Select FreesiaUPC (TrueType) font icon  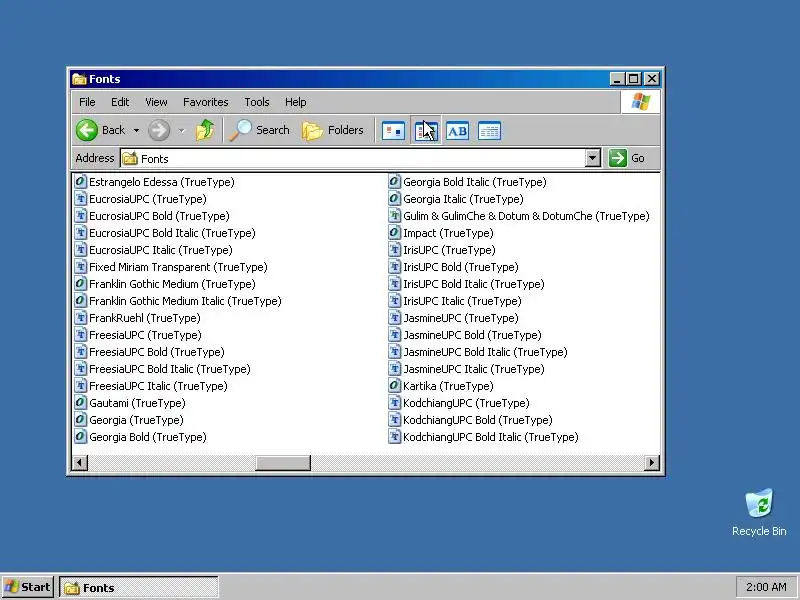coord(80,335)
